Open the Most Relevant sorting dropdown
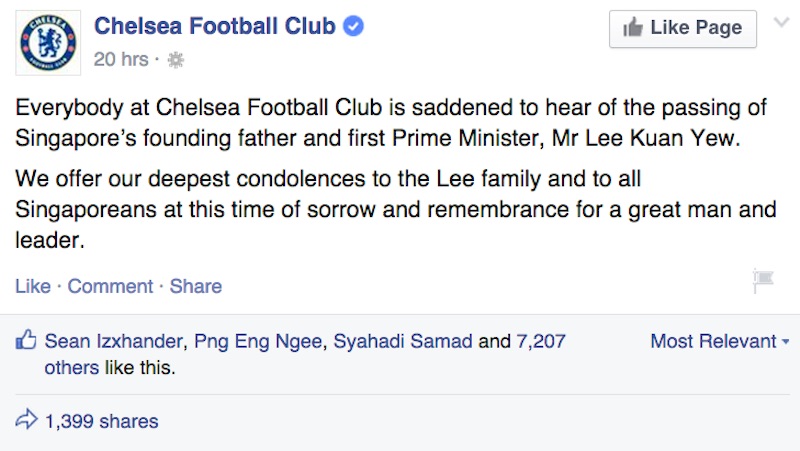This screenshot has height=451, width=800. [x=719, y=341]
